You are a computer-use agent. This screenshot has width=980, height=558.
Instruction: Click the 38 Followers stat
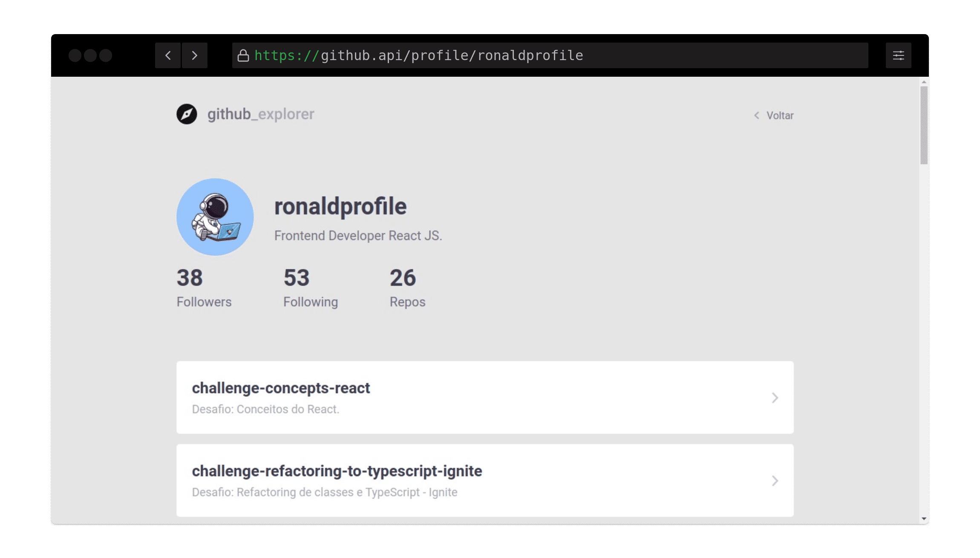click(204, 287)
